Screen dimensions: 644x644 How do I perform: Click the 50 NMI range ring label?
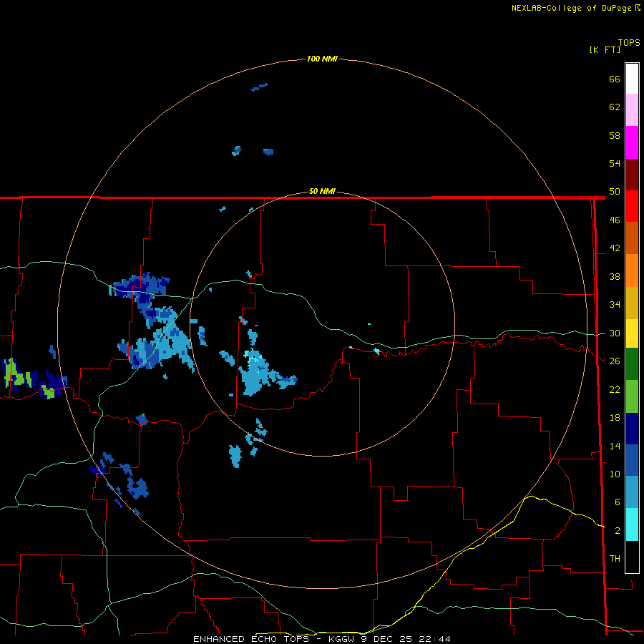[322, 191]
